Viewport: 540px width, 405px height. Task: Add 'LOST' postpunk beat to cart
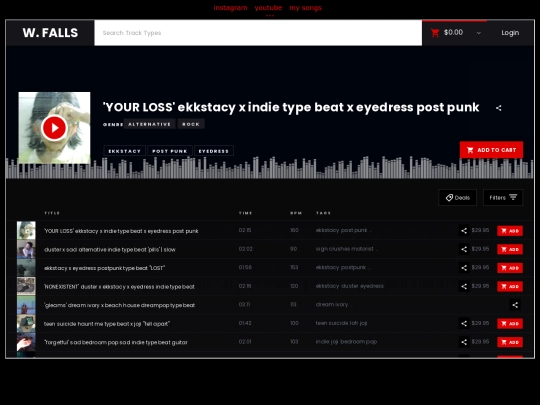click(510, 268)
